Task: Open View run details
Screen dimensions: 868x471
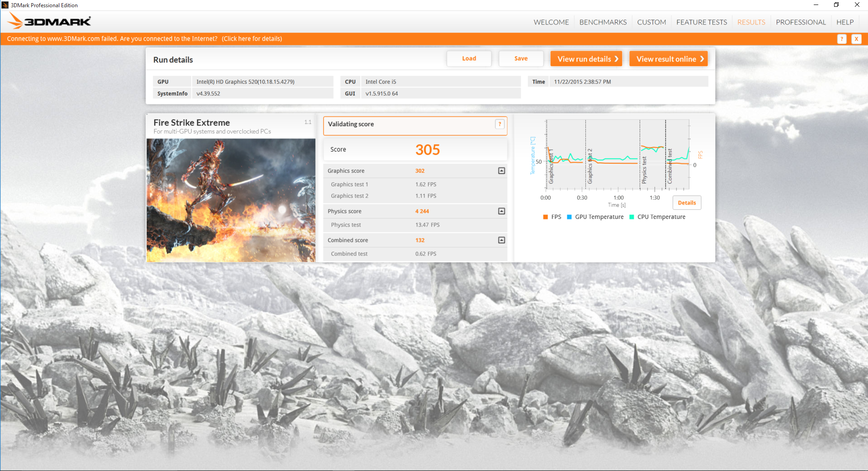Action: click(586, 59)
